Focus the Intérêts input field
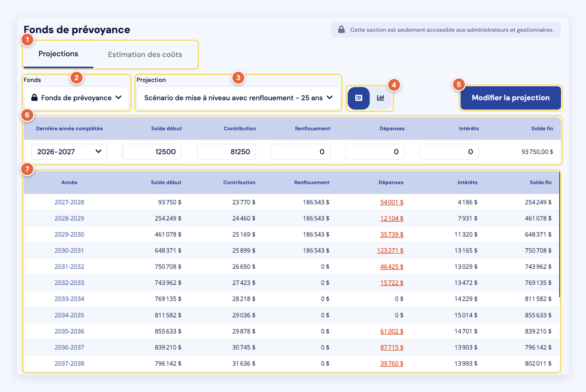Viewport: 586px width, 392px height. coord(449,152)
